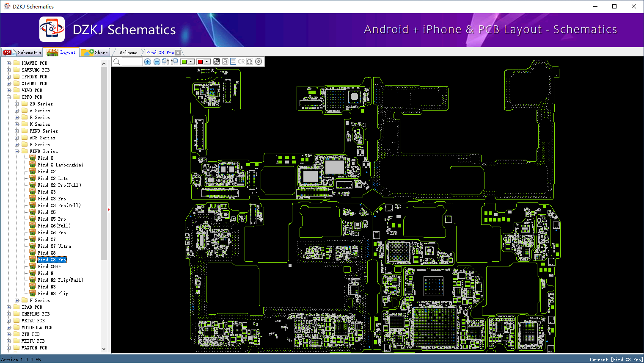Click the tree scrollbar up arrow
The image size is (644, 363).
pos(104,64)
